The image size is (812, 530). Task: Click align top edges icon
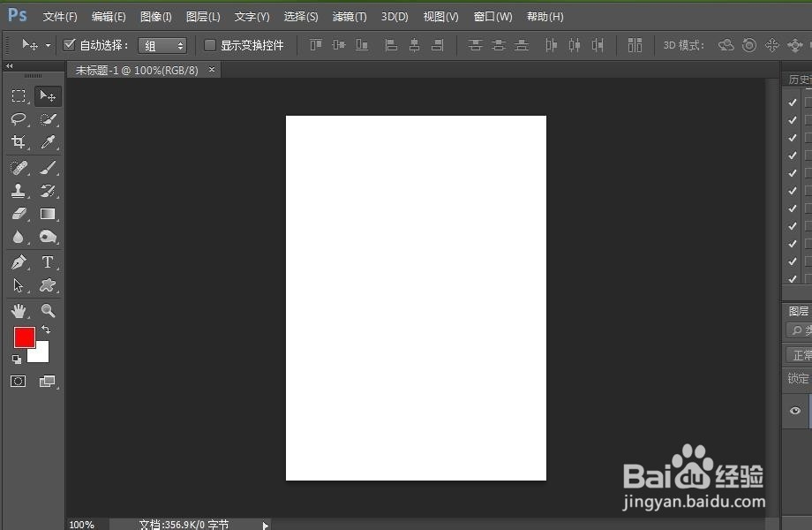coord(315,45)
